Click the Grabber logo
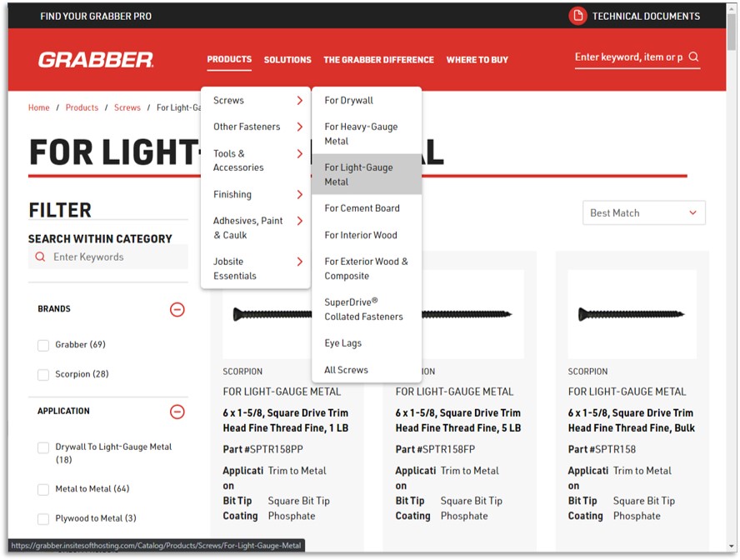This screenshot has width=740, height=560. (96, 60)
